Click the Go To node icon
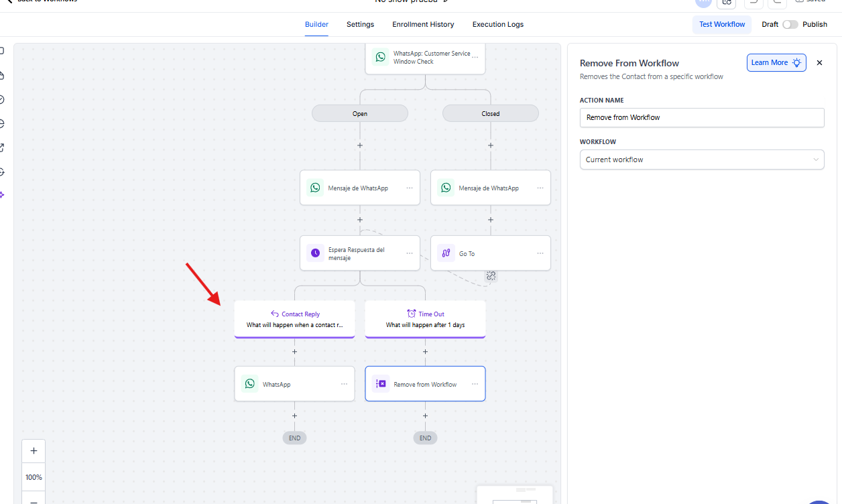The width and height of the screenshot is (842, 504). coord(446,253)
